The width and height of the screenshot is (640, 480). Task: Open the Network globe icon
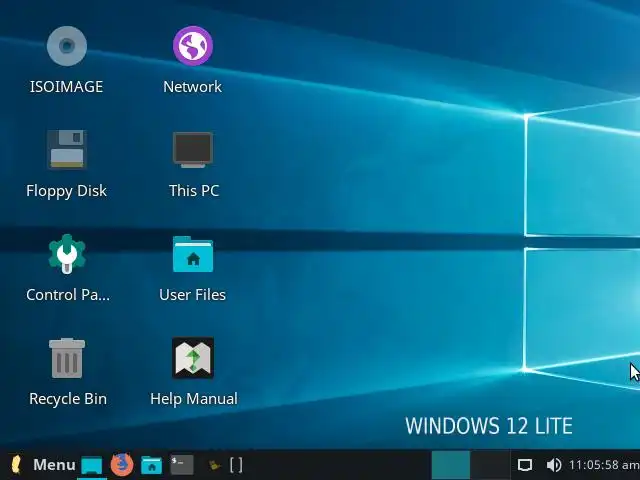click(193, 46)
